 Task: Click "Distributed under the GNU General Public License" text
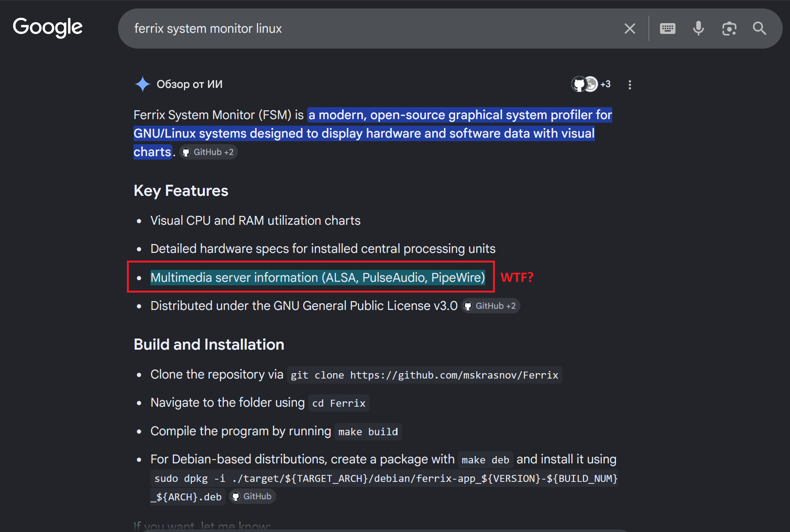pos(304,306)
